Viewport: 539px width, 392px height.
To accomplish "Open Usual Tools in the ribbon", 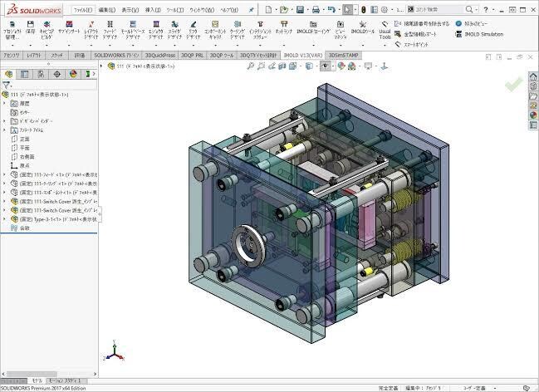I will pyautogui.click(x=385, y=30).
